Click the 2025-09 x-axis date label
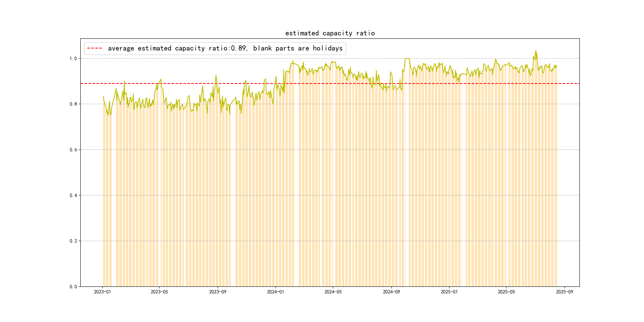Screen dimensions: 644x322 pyautogui.click(x=564, y=292)
